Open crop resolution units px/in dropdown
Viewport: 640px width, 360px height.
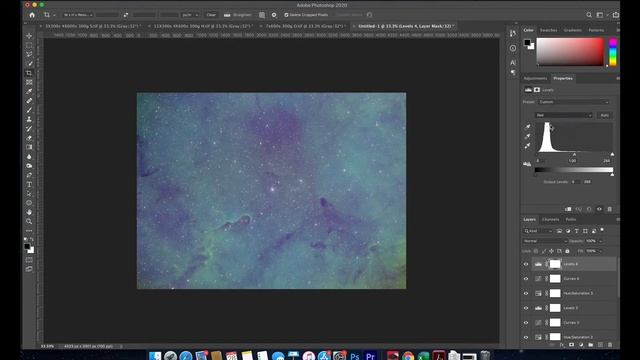190,15
